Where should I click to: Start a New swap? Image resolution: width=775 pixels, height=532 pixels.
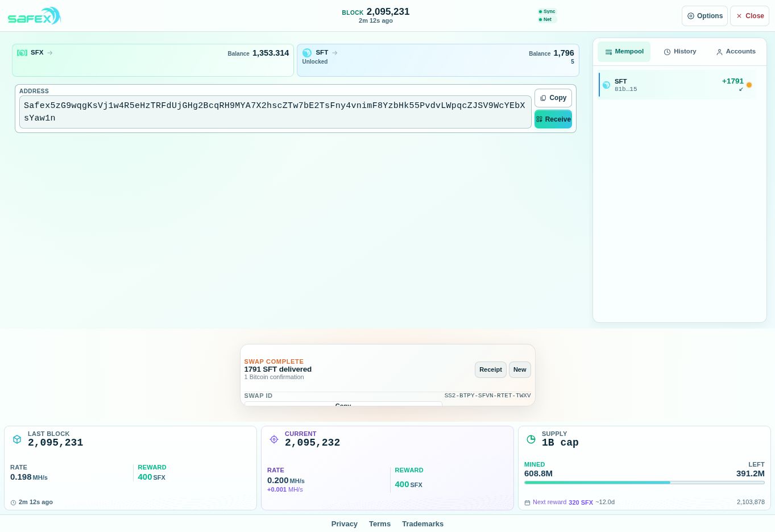[x=520, y=369]
